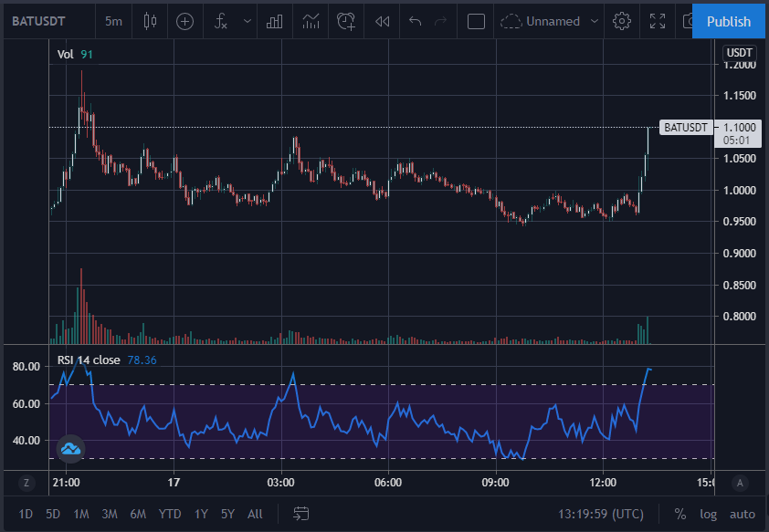Image resolution: width=769 pixels, height=532 pixels.
Task: Select the 1M date range
Action: coord(81,514)
